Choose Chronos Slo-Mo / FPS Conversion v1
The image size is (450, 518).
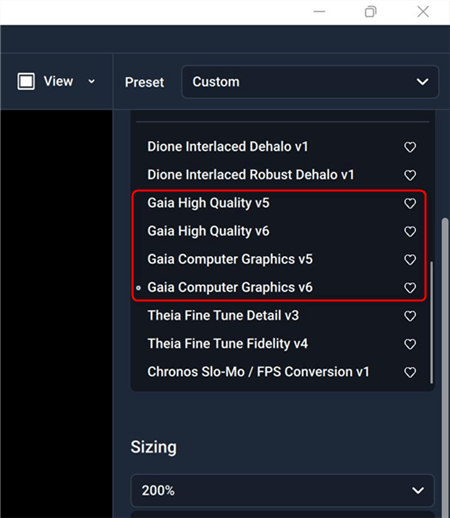258,372
